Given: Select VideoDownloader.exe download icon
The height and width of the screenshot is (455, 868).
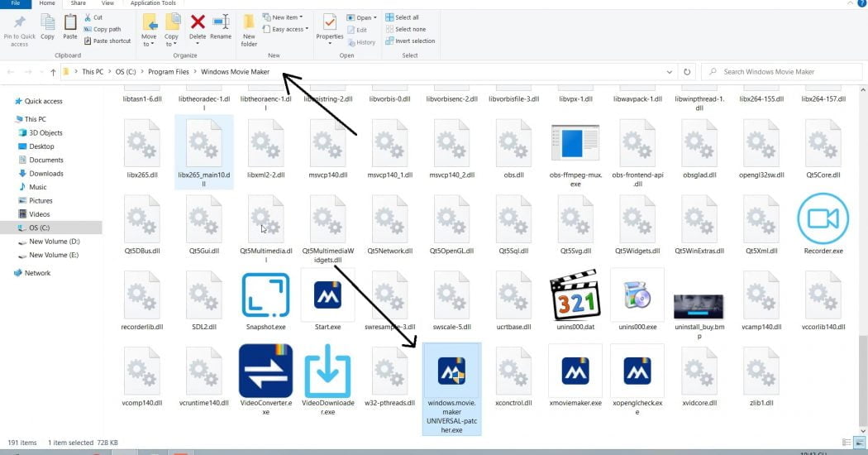Looking at the screenshot, I should [x=327, y=371].
